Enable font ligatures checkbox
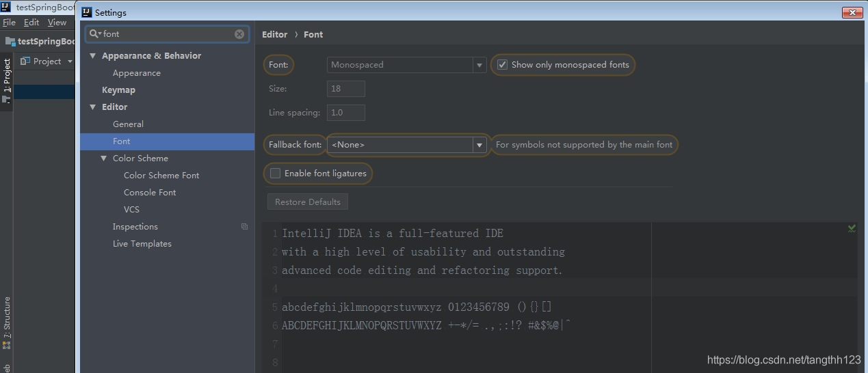Screen dimensions: 868x373 pos(275,174)
